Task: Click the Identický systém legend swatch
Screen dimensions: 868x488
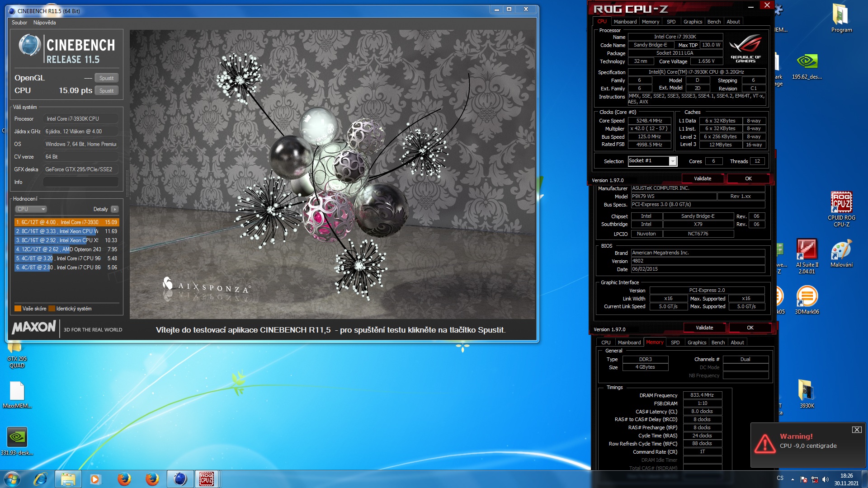Action: click(52, 309)
